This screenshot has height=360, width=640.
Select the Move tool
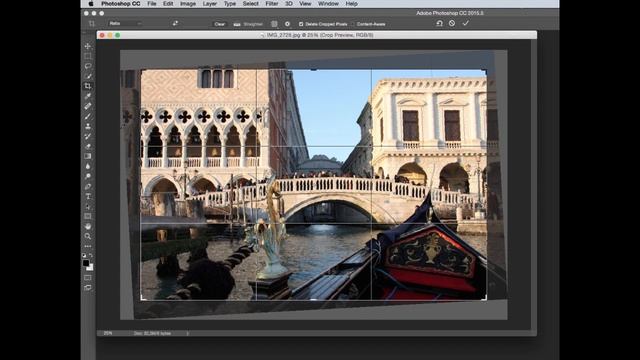[88, 46]
